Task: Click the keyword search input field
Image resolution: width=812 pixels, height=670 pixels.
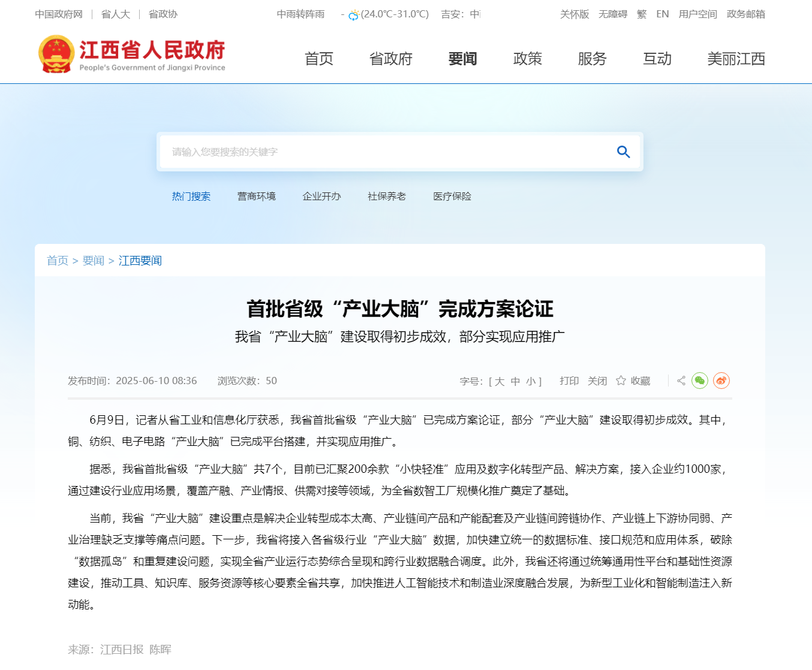Action: [384, 152]
